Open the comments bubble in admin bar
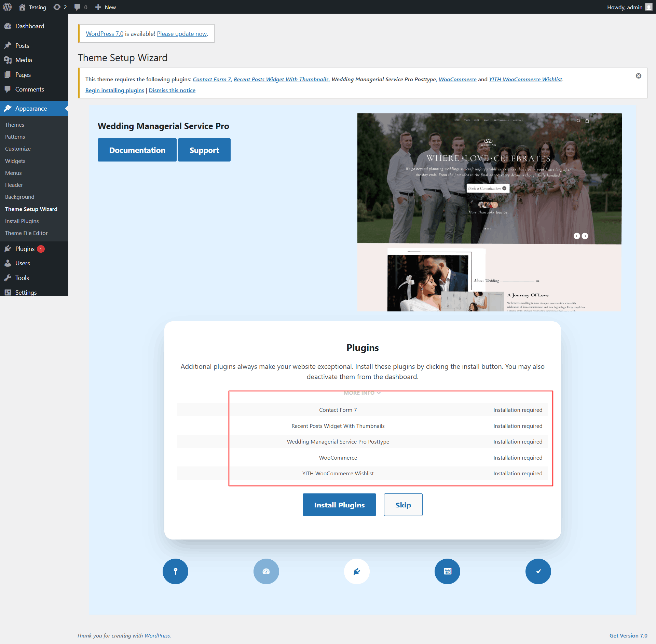The height and width of the screenshot is (644, 656). coord(81,7)
